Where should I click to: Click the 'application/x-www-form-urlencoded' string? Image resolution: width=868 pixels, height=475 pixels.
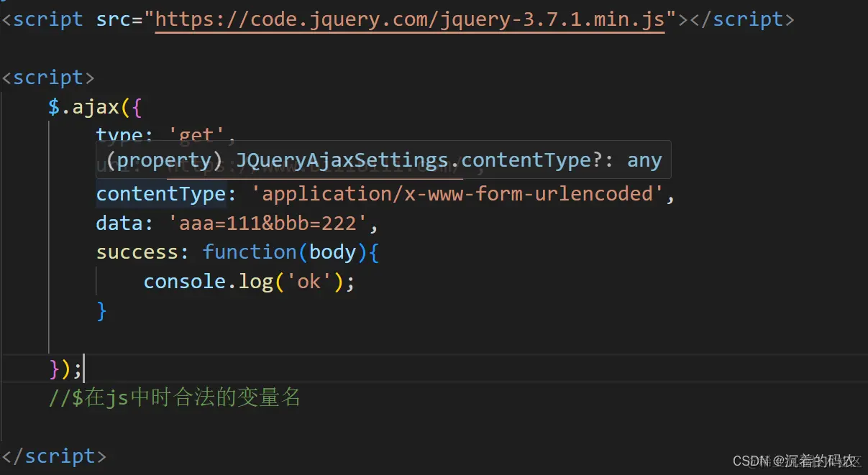click(x=457, y=193)
